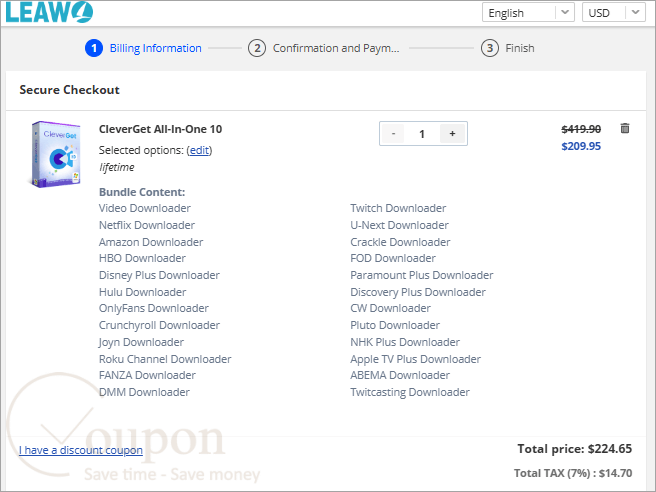This screenshot has width=656, height=492.
Task: Open the USD currency dropdown
Action: coord(614,13)
